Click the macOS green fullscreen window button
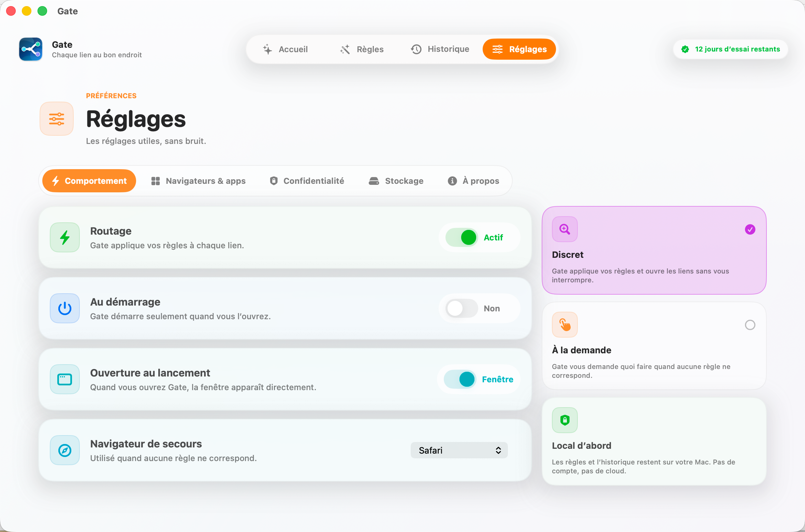 coord(42,11)
